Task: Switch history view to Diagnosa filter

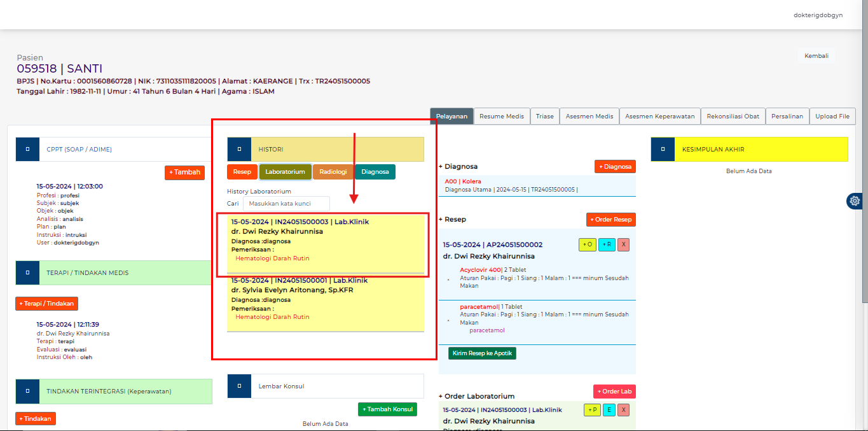Action: click(x=375, y=171)
